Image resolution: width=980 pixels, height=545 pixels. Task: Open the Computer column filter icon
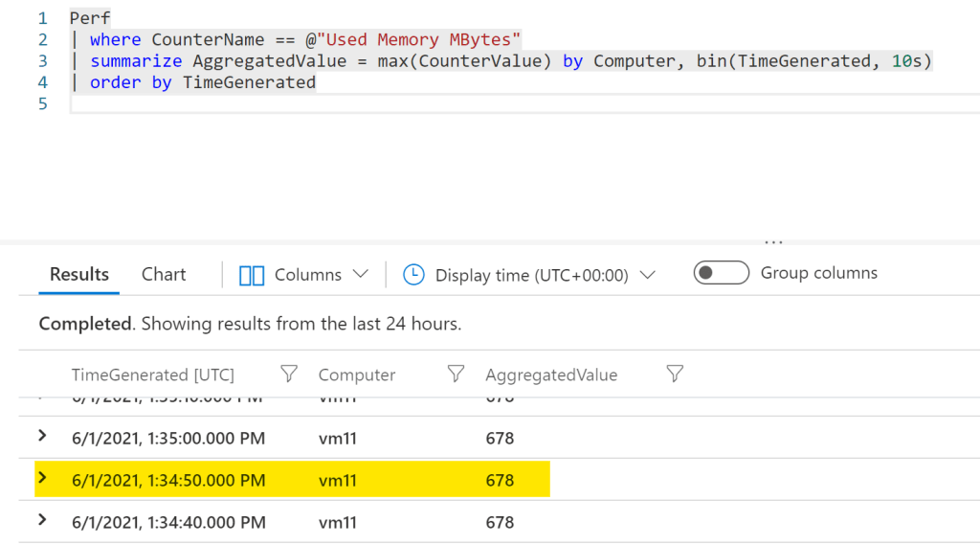coord(456,375)
